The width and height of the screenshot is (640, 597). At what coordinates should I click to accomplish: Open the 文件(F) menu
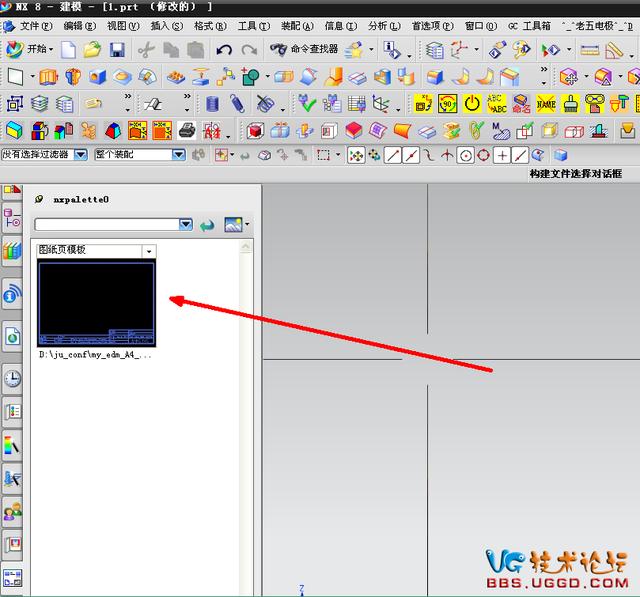click(36, 26)
